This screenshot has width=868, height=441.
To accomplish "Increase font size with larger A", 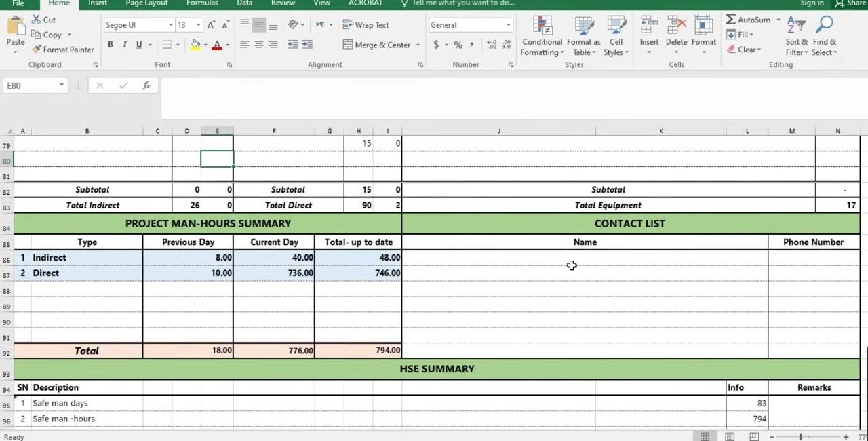I will (x=211, y=25).
